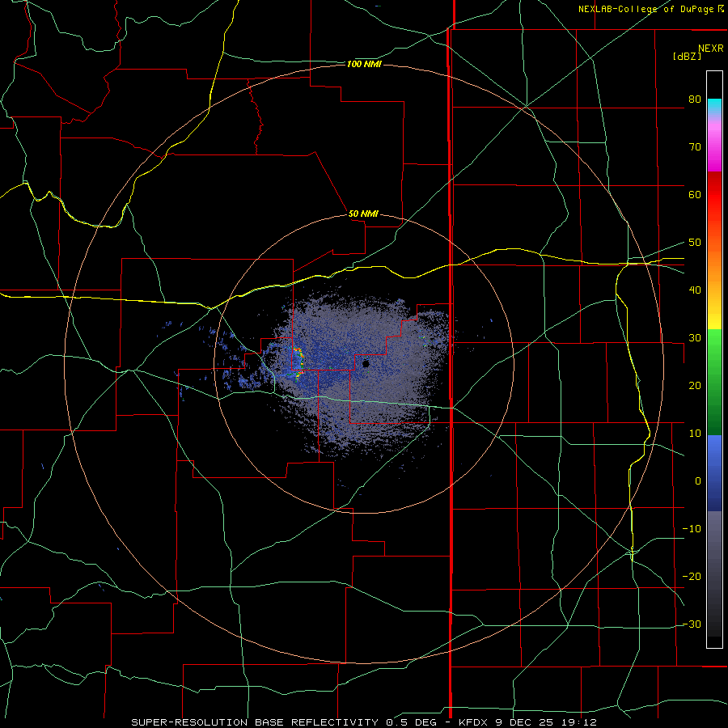Click the 100 NMI range ring label
Viewport: 728px width, 728px height.
click(x=364, y=64)
